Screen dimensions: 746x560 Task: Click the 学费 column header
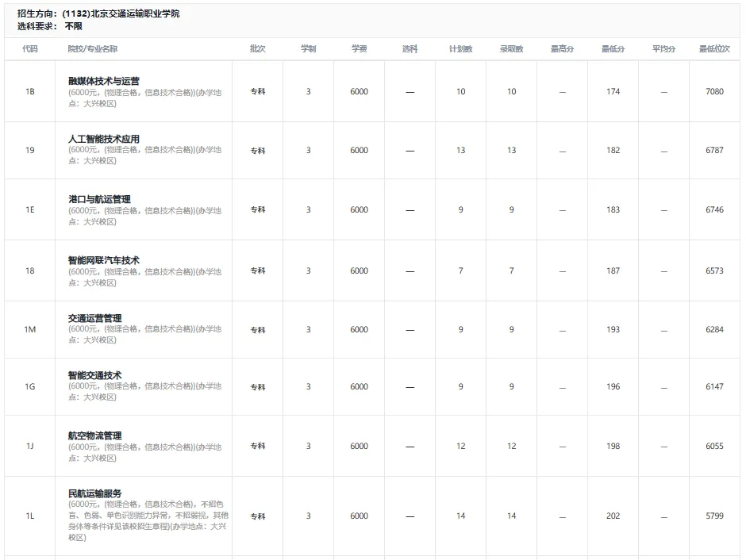360,49
